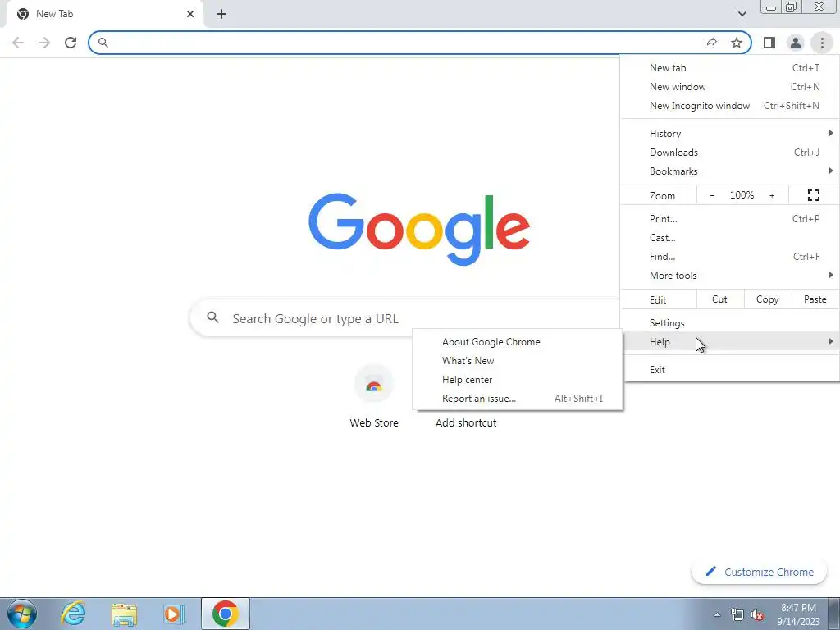The width and height of the screenshot is (840, 630).
Task: Click Paste in the Edit row
Action: (x=815, y=299)
